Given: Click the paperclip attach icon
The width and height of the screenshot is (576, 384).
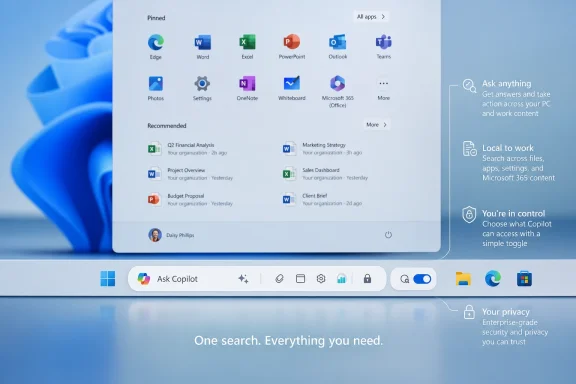Looking at the screenshot, I should click(279, 279).
